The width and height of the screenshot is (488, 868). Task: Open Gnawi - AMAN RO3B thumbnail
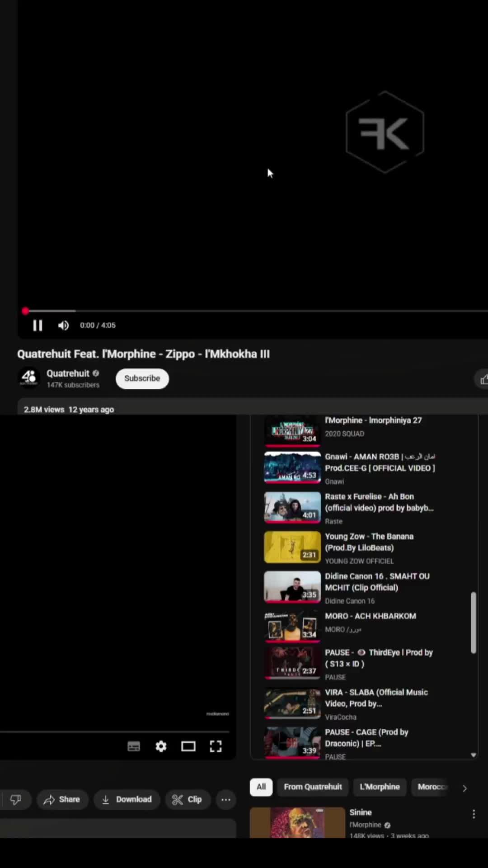click(x=292, y=467)
